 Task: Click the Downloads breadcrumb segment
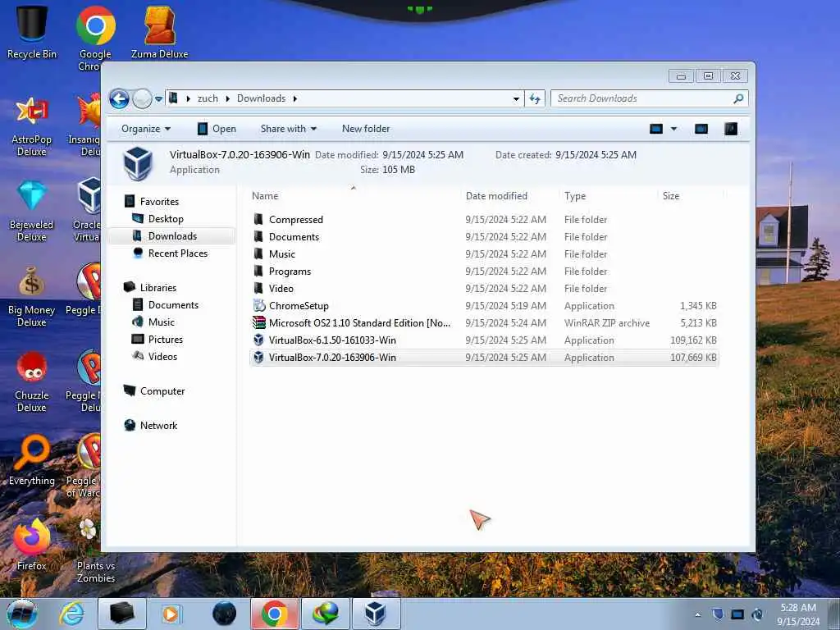tap(262, 98)
